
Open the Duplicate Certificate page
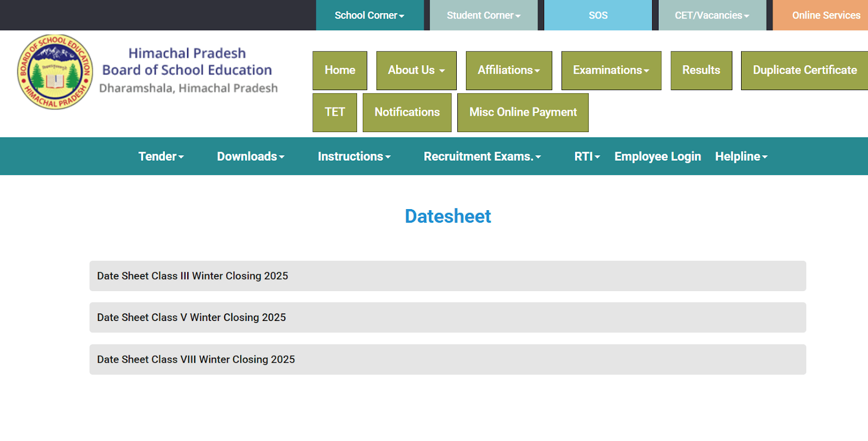pyautogui.click(x=805, y=70)
